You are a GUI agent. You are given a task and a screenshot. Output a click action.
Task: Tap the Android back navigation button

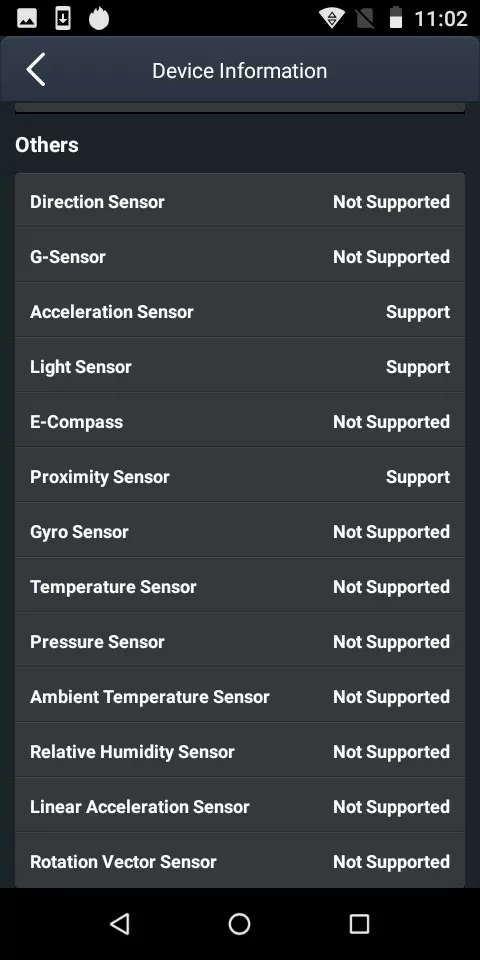pos(120,923)
